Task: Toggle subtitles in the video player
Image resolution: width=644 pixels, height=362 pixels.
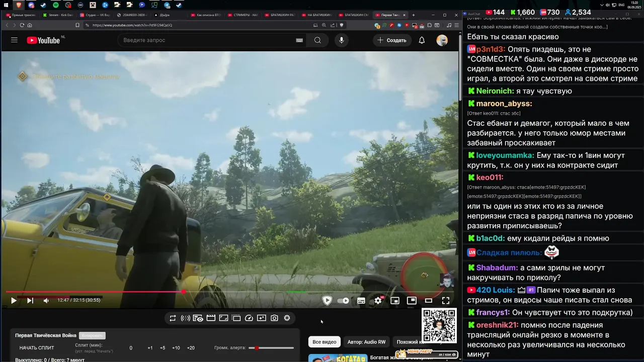Action: (x=361, y=301)
